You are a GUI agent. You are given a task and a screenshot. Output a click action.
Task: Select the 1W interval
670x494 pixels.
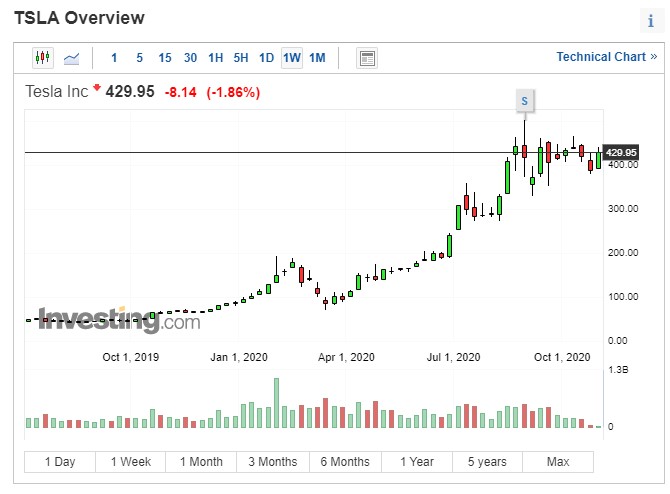pyautogui.click(x=292, y=58)
